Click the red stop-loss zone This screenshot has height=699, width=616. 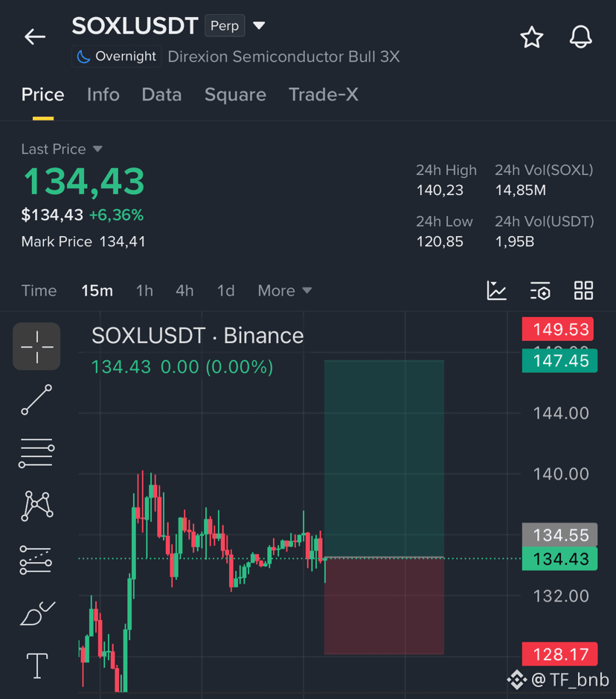(x=384, y=606)
